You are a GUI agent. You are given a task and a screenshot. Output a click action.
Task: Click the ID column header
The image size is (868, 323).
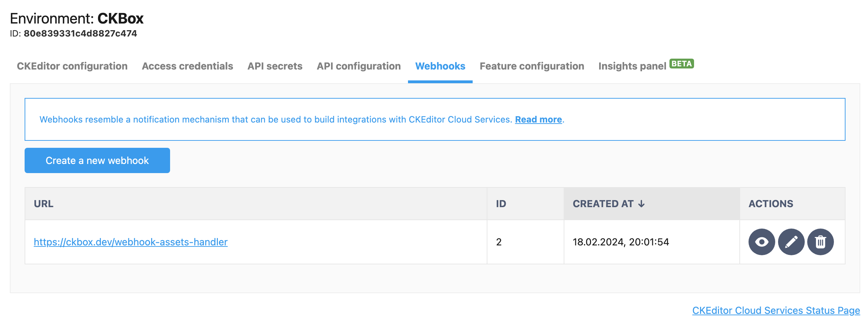click(x=525, y=204)
